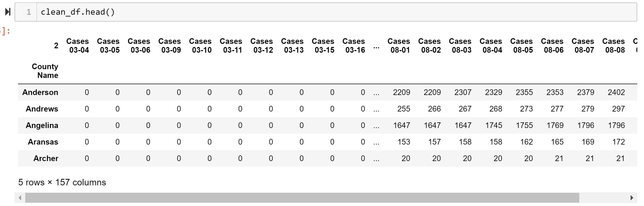Click the ellipsis in the column header row
The image size is (644, 206).
point(376,47)
